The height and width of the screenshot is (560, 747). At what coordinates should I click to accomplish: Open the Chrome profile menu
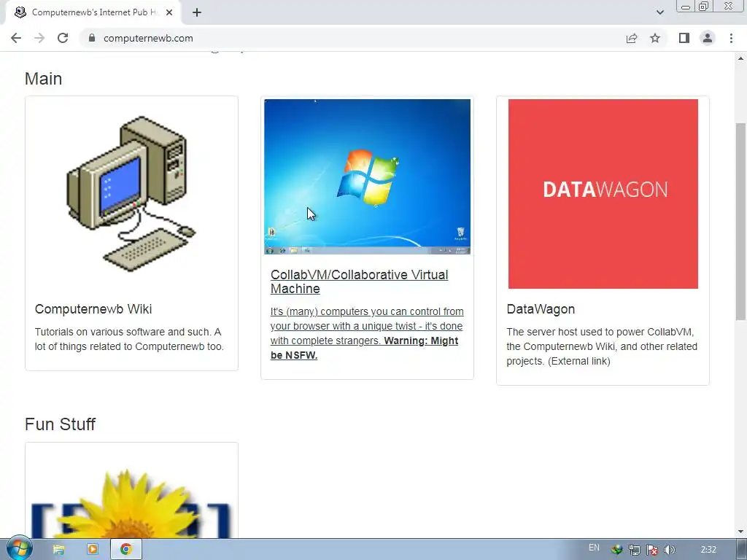tap(708, 38)
